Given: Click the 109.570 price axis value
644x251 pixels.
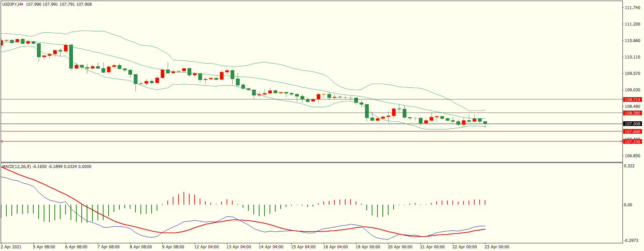Looking at the screenshot, I should point(632,74).
